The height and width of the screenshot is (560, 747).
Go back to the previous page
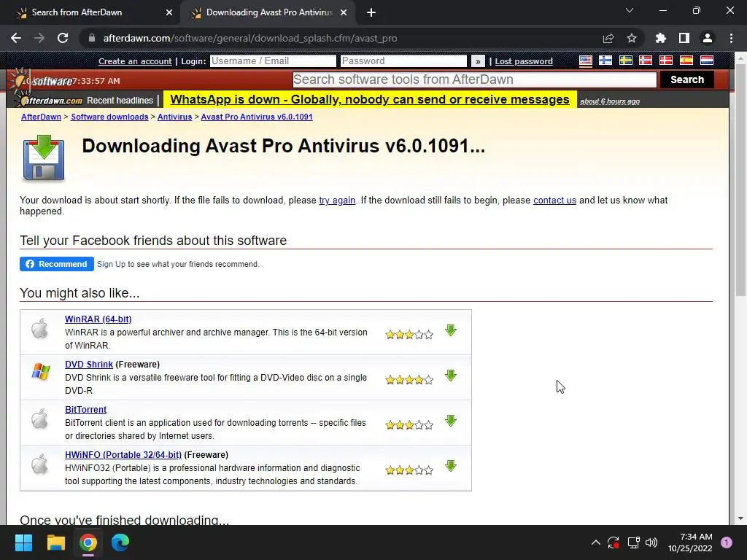click(x=16, y=38)
